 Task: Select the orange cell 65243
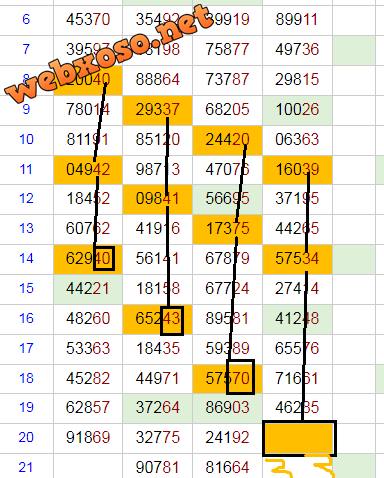click(x=158, y=319)
